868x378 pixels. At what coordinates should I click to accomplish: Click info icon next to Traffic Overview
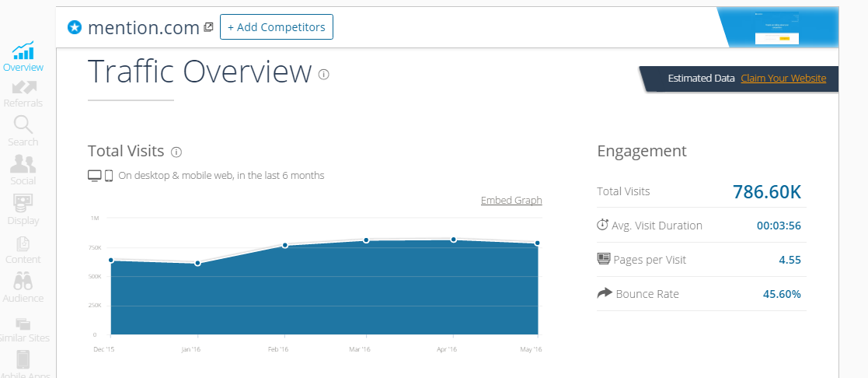pyautogui.click(x=324, y=74)
